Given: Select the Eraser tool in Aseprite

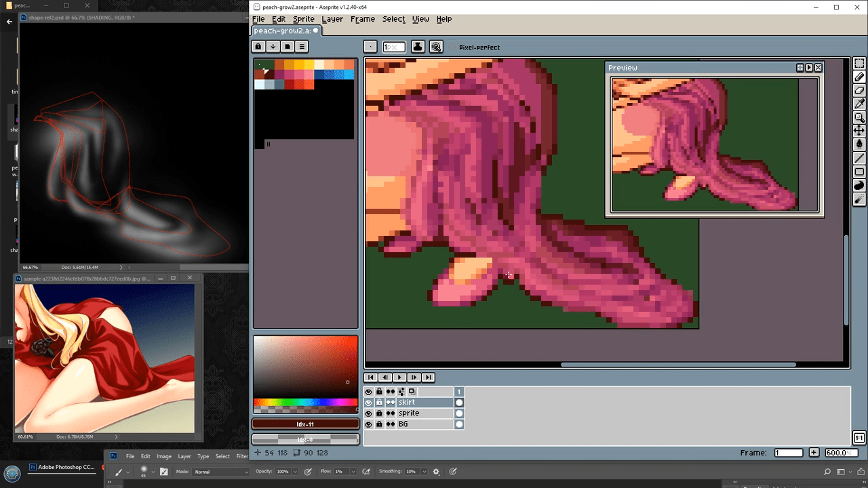Looking at the screenshot, I should [859, 90].
